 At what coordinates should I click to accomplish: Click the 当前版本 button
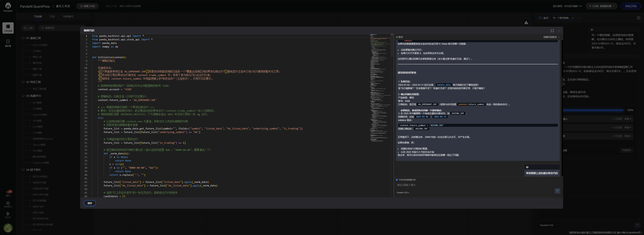[x=627, y=150]
